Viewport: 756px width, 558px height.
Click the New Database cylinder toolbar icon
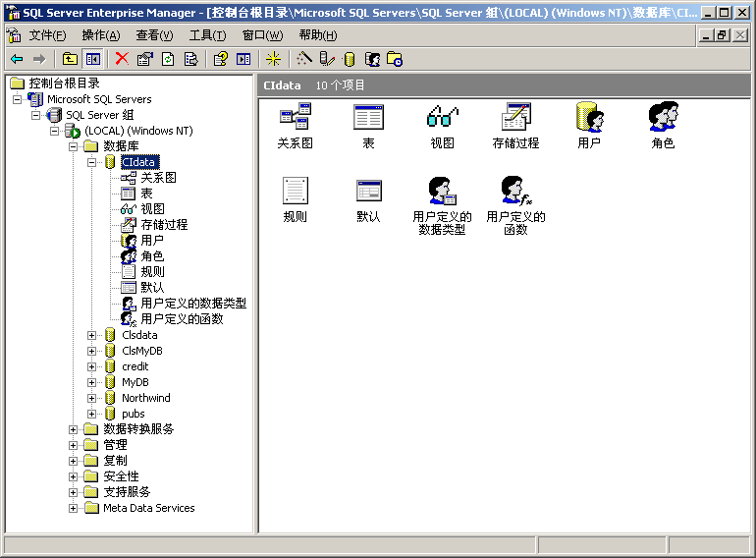tap(350, 59)
